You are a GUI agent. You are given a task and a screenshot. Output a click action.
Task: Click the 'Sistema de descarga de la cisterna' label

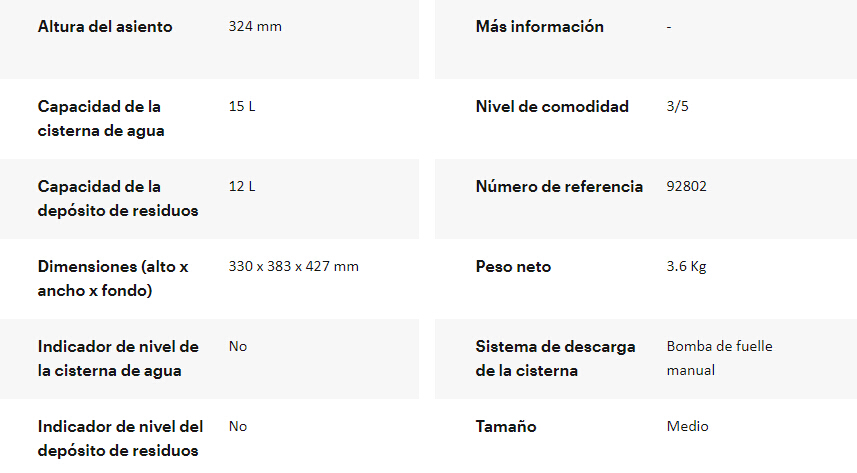[x=555, y=358]
